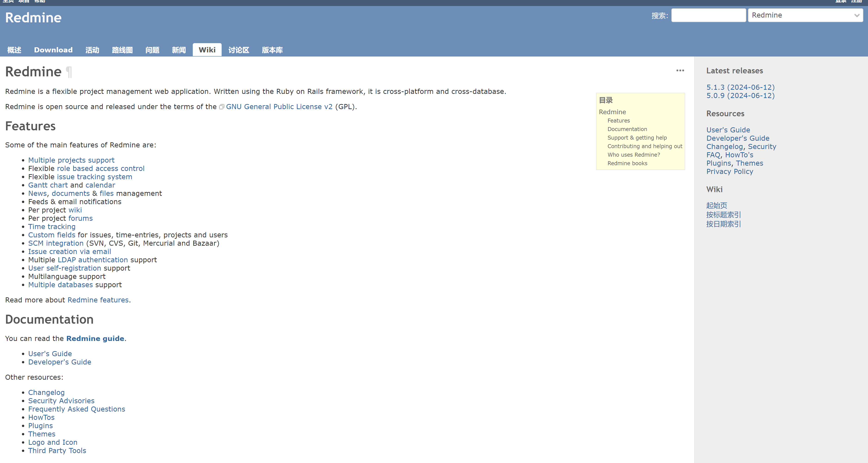Screen dimensions: 868x463
Task: Click the Redmine features hyperlink
Action: (98, 299)
